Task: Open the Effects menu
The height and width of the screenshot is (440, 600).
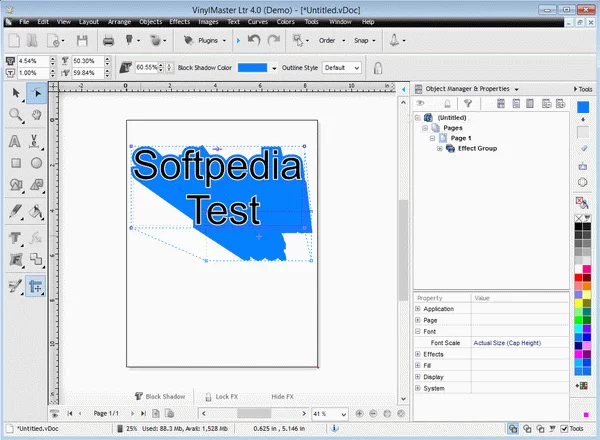Action: point(180,20)
